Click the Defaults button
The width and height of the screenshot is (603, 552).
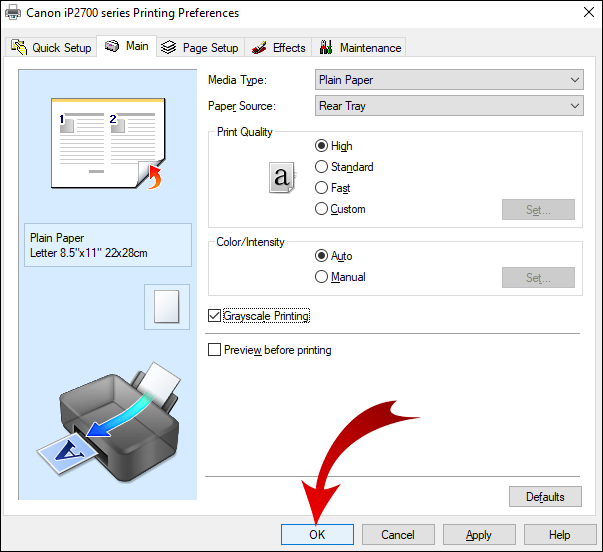coord(545,497)
